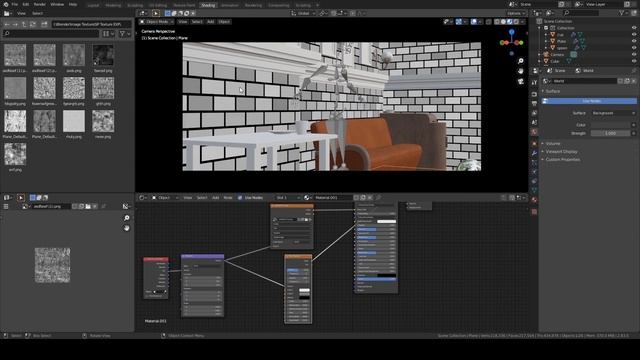The image size is (640, 360).
Task: Open the Output properties tab
Action: pyautogui.click(x=534, y=103)
